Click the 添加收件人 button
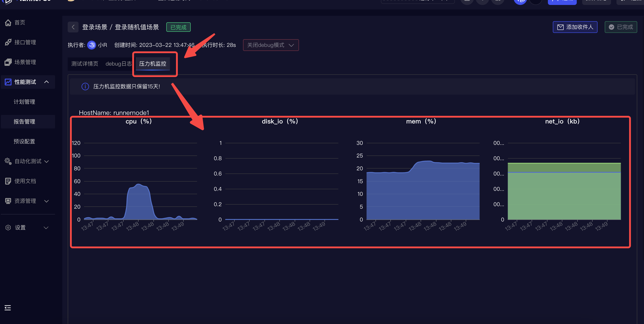This screenshot has width=644, height=324. (x=575, y=27)
